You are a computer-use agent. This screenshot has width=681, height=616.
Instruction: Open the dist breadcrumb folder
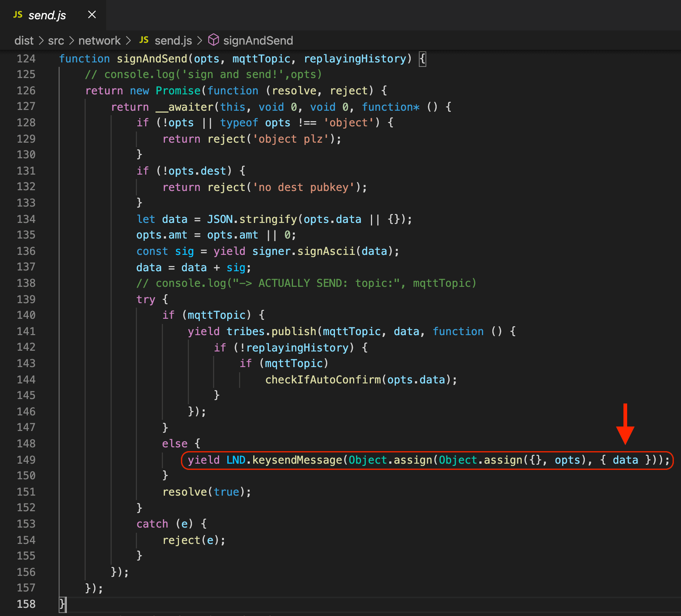[x=24, y=40]
